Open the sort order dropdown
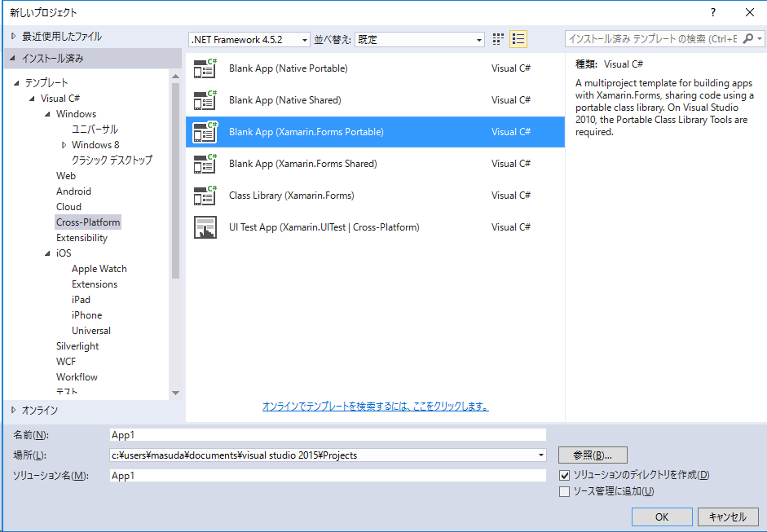 point(420,40)
